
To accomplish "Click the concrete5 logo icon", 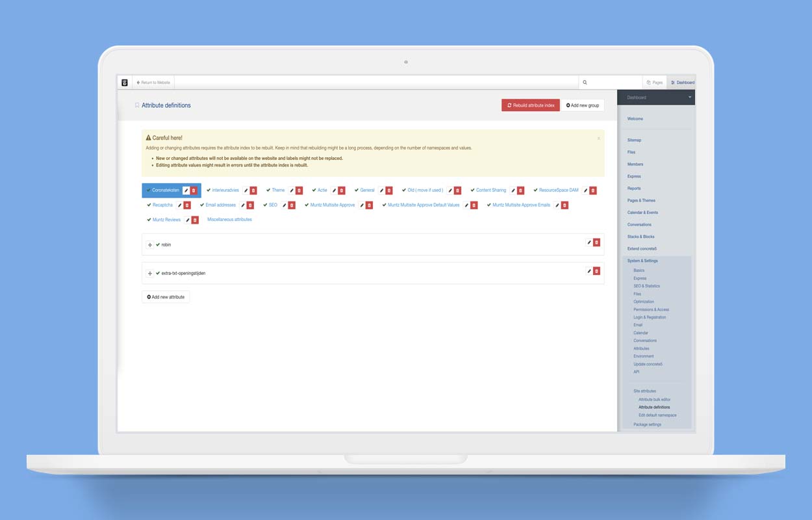I will pyautogui.click(x=125, y=83).
